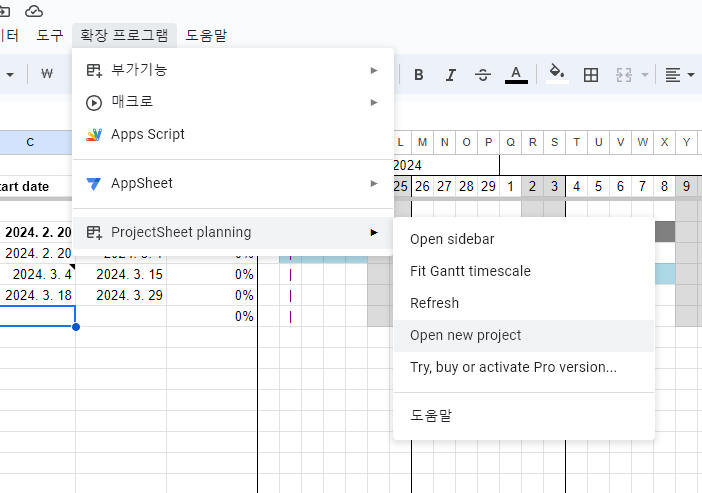Image resolution: width=702 pixels, height=493 pixels.
Task: Open 도움말 in ProjectSheet submenu
Action: (524, 416)
